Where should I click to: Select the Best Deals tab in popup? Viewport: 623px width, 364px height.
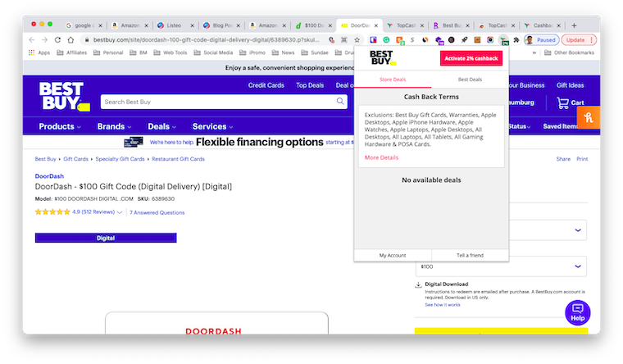pyautogui.click(x=470, y=80)
